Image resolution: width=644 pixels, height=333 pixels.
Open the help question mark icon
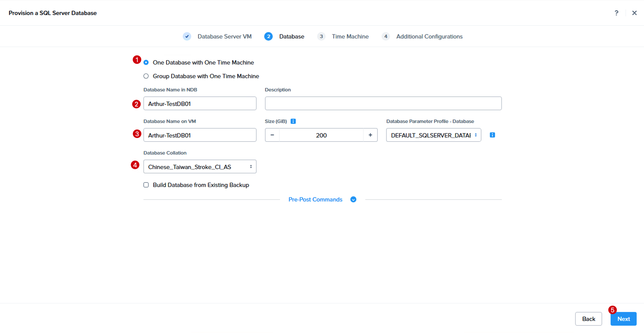pos(616,13)
